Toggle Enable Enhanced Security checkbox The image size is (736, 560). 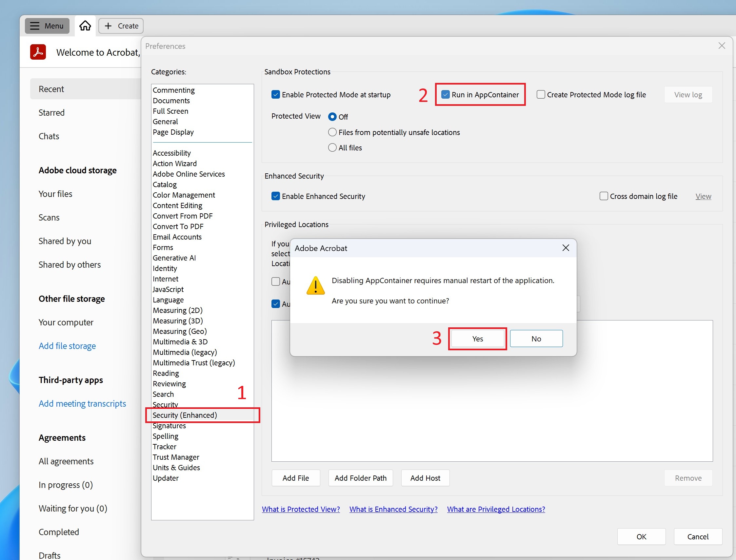click(275, 196)
